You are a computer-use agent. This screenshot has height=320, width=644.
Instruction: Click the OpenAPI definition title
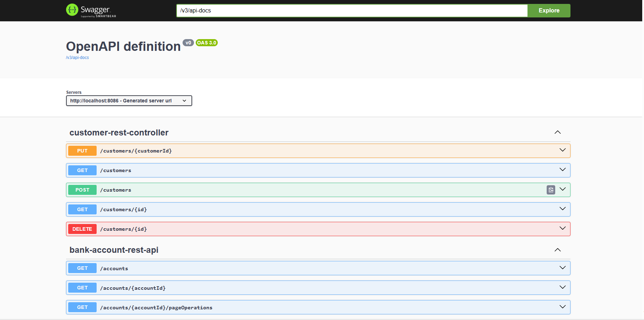click(123, 47)
